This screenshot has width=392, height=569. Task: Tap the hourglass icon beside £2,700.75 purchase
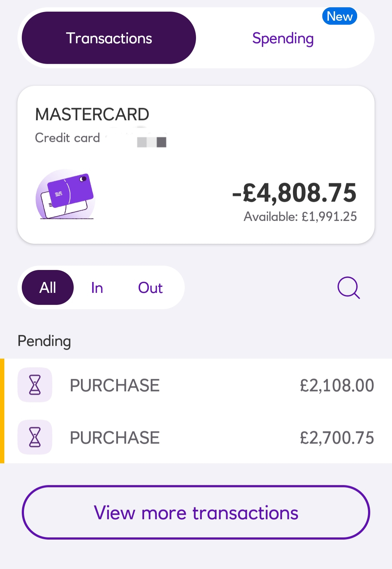(35, 437)
